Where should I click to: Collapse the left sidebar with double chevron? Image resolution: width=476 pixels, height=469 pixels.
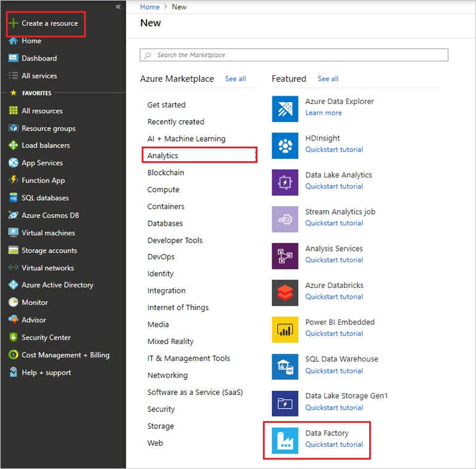tap(118, 7)
